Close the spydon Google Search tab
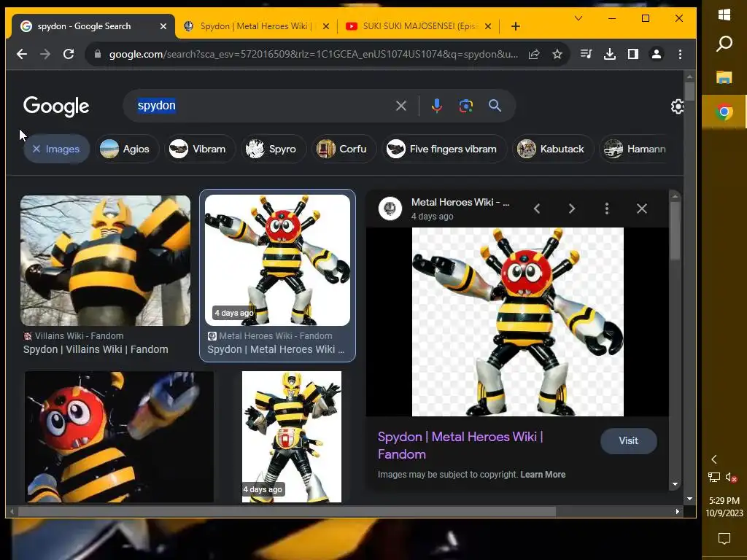747x560 pixels. tap(163, 26)
